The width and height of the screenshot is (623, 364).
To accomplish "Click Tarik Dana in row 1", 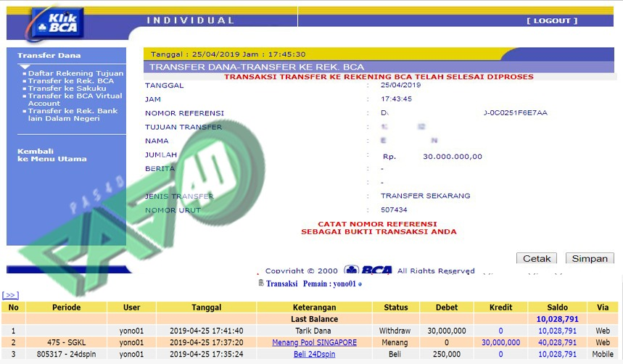I will [313, 331].
